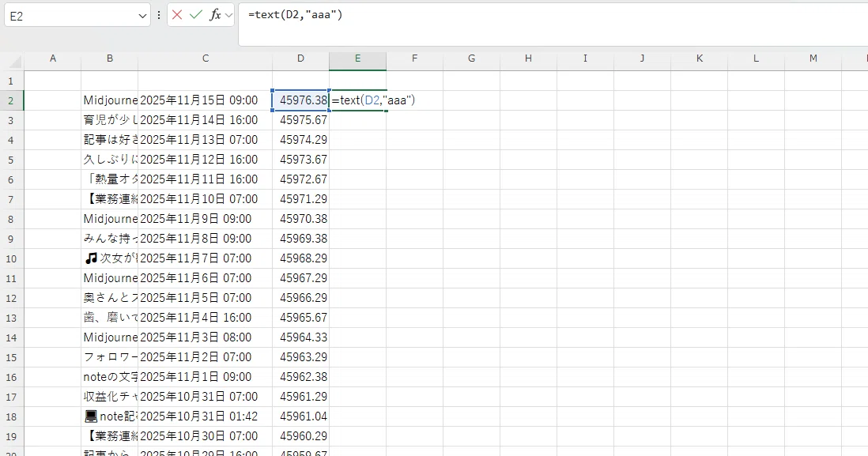Click date cell 2025年11月13日 07:00
The width and height of the screenshot is (868, 456).
pos(206,140)
